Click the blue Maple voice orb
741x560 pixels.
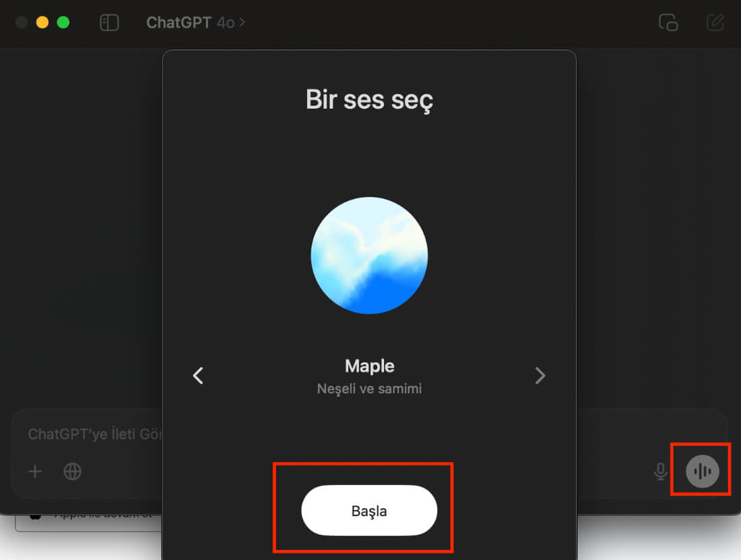pos(370,255)
